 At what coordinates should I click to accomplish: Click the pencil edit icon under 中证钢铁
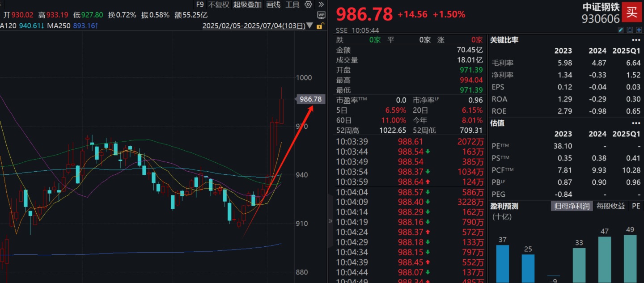point(620,30)
